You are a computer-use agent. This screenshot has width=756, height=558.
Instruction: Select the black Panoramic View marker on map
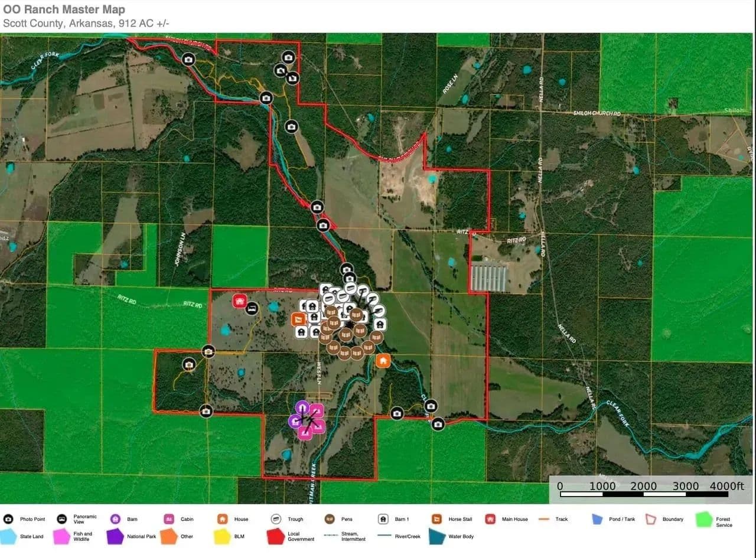tap(252, 308)
